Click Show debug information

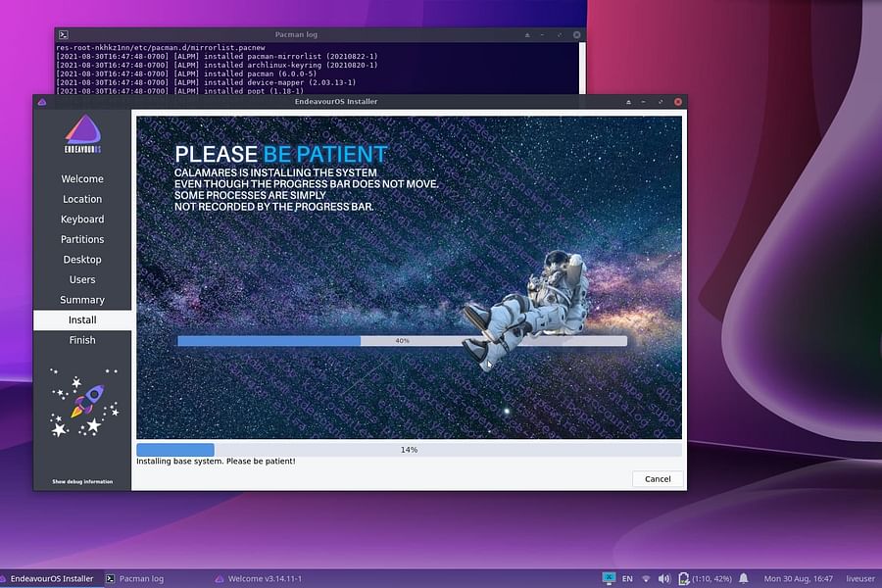(x=81, y=481)
